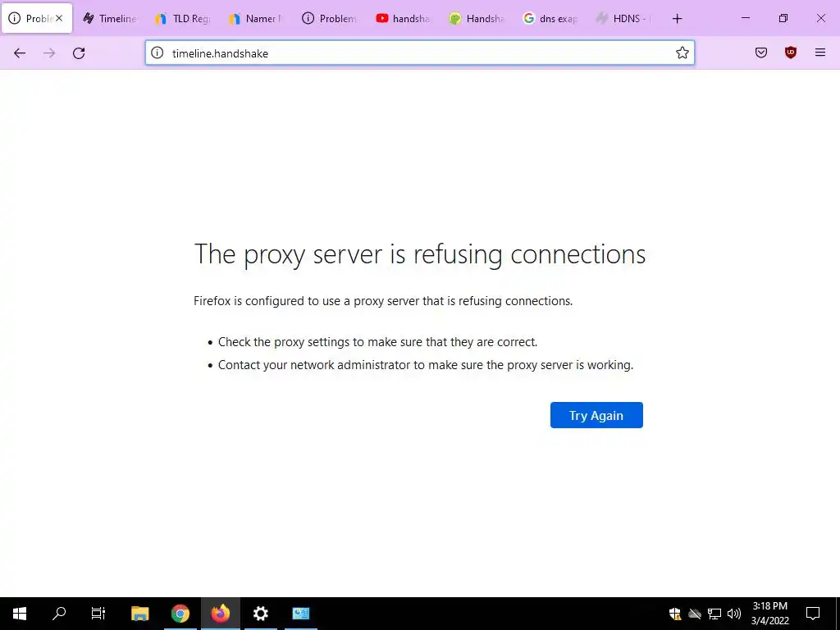Switch to the TLD Reg tab
Screen dimensions: 840x630
pyautogui.click(x=184, y=19)
